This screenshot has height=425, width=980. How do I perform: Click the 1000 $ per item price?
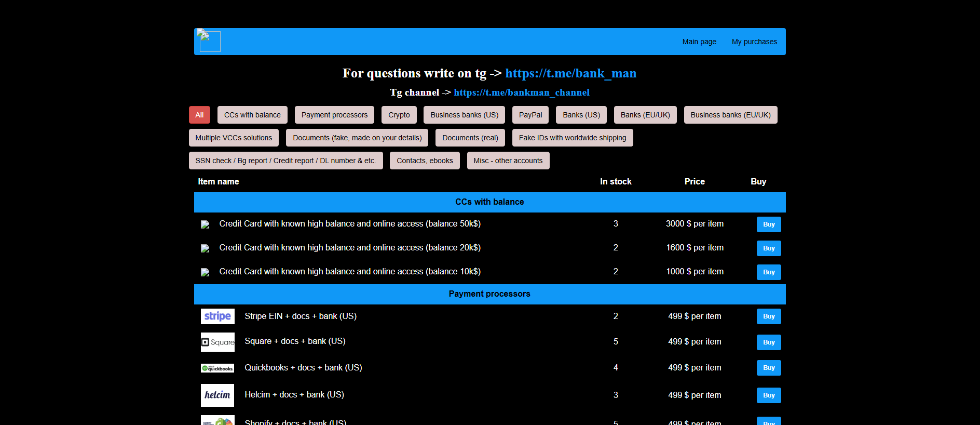(695, 272)
